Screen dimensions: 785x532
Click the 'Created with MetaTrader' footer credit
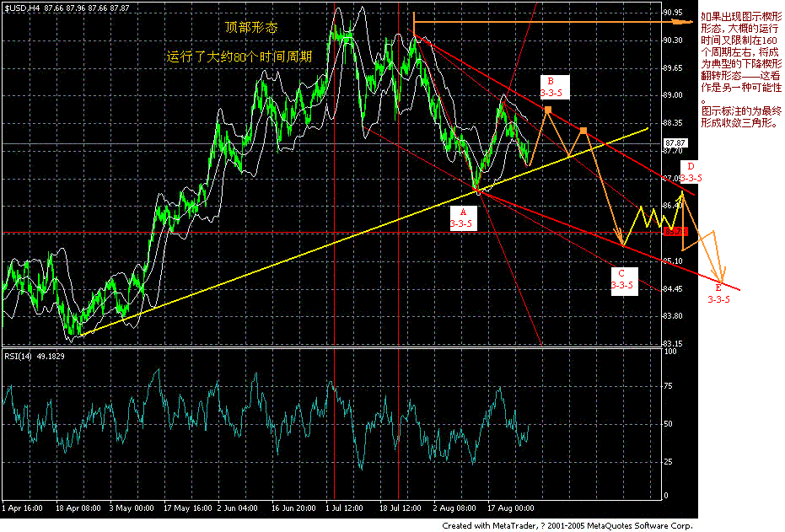[567, 526]
